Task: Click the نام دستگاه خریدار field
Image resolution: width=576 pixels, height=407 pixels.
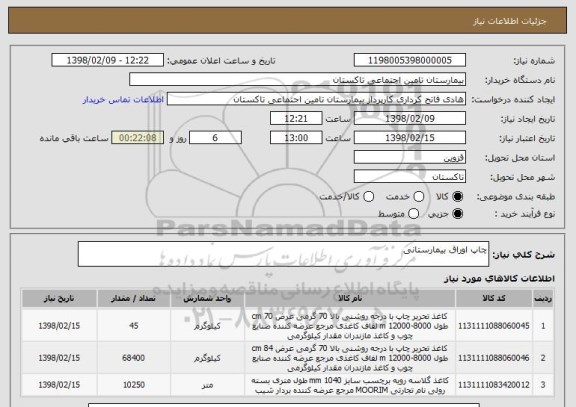Action: click(x=298, y=80)
